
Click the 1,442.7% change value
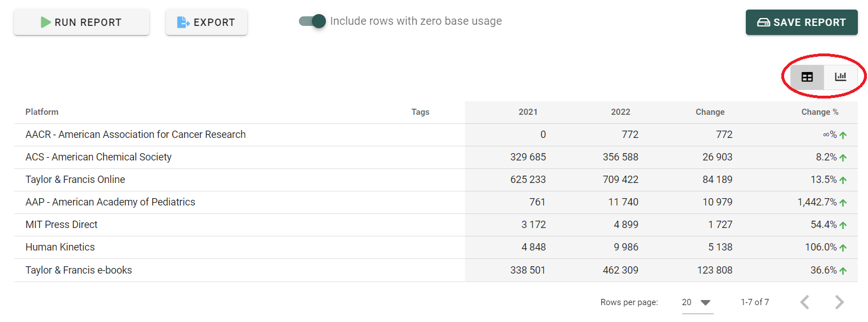click(x=817, y=202)
